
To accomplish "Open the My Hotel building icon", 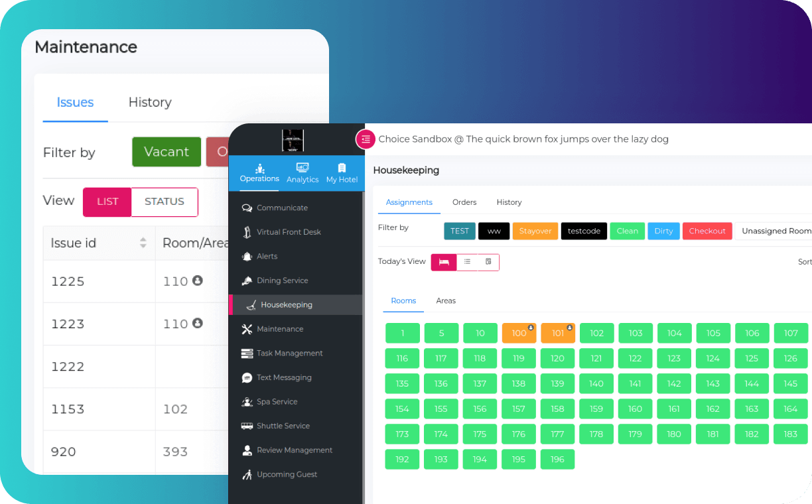I will 342,168.
